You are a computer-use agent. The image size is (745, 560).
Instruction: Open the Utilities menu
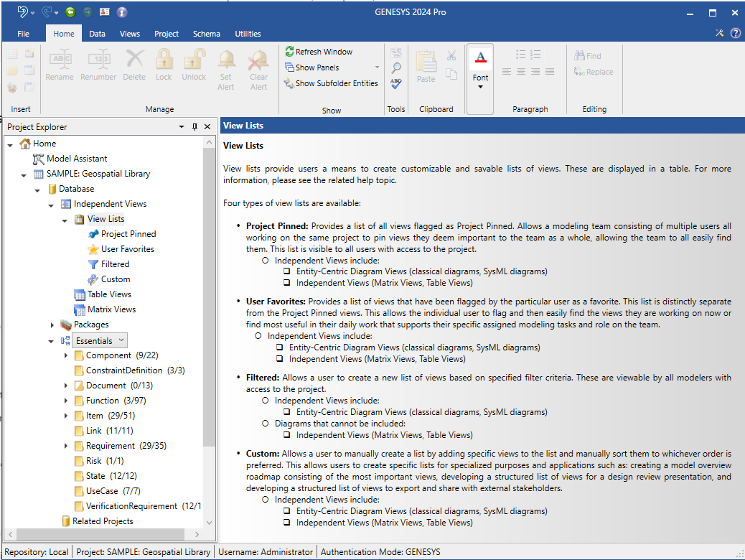[x=248, y=33]
